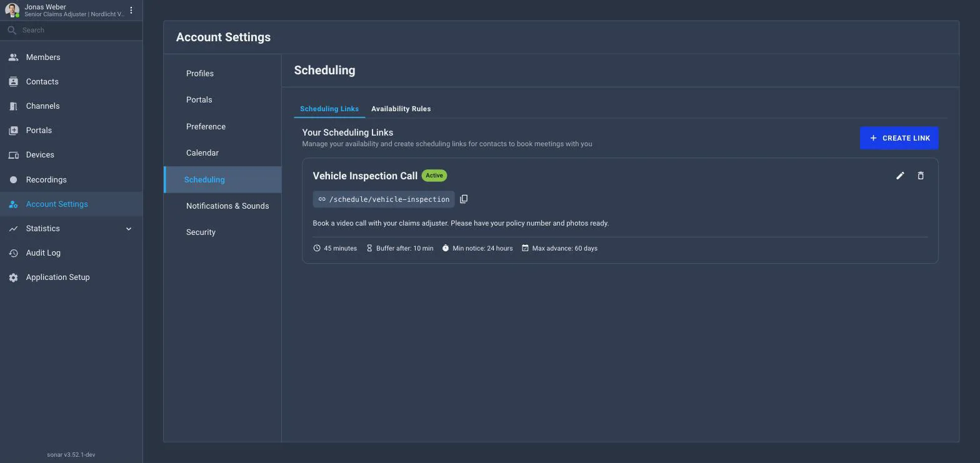Image resolution: width=980 pixels, height=463 pixels.
Task: Click the Application Setup gear icon
Action: click(x=13, y=277)
